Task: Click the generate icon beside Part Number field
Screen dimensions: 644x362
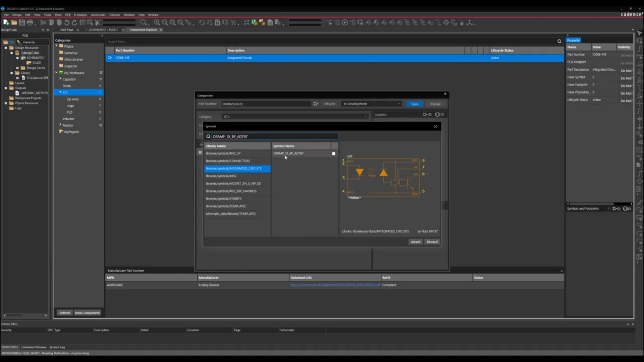Action: point(316,104)
